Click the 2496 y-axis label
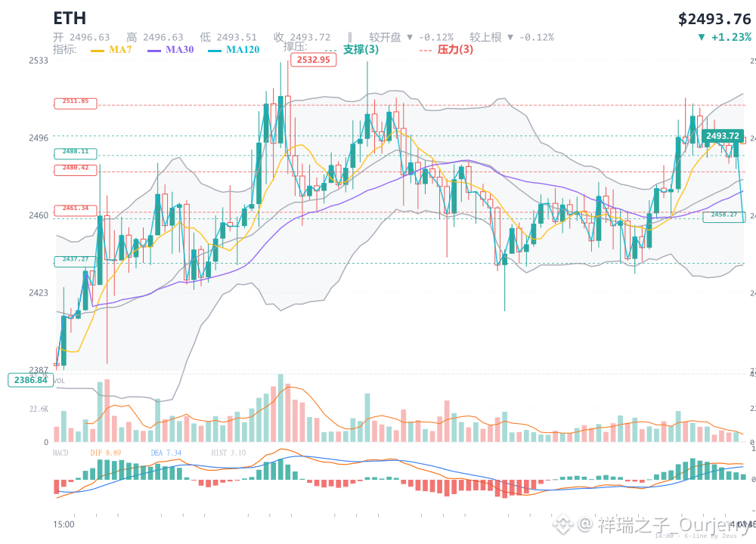Image resolution: width=756 pixels, height=544 pixels. tap(39, 138)
